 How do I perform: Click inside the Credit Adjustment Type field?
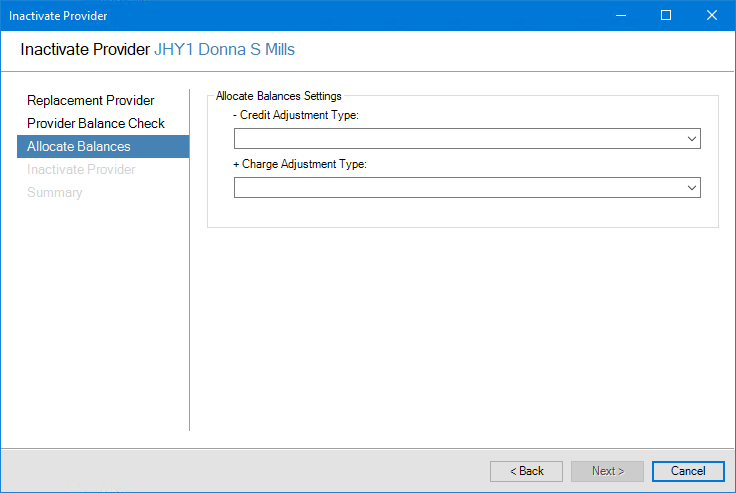pos(457,139)
